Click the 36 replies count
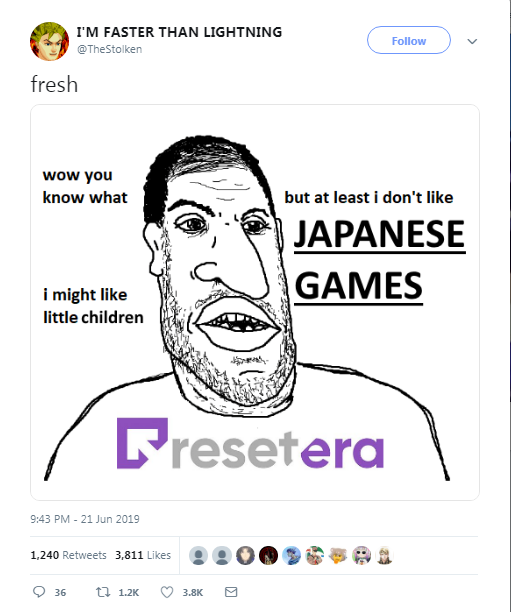Image resolution: width=511 pixels, height=612 pixels. point(60,592)
